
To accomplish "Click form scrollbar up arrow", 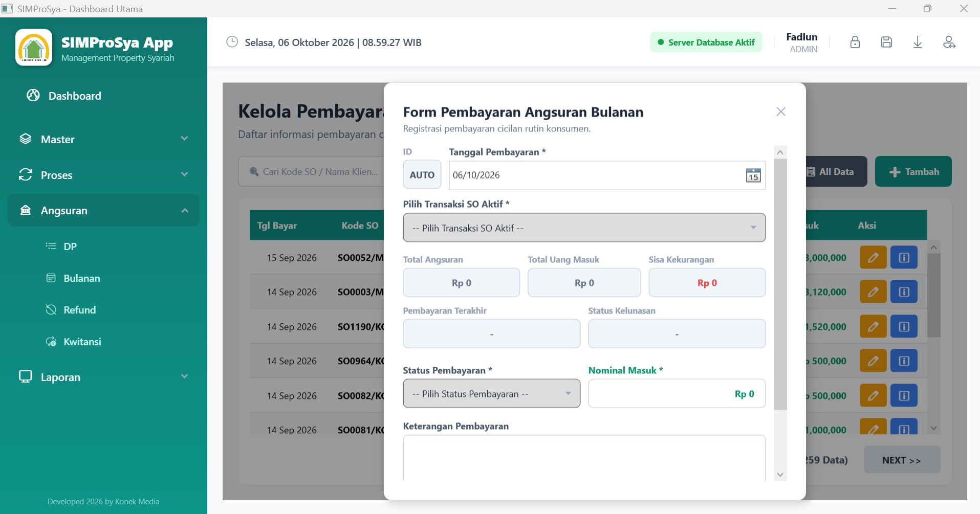I will (780, 152).
